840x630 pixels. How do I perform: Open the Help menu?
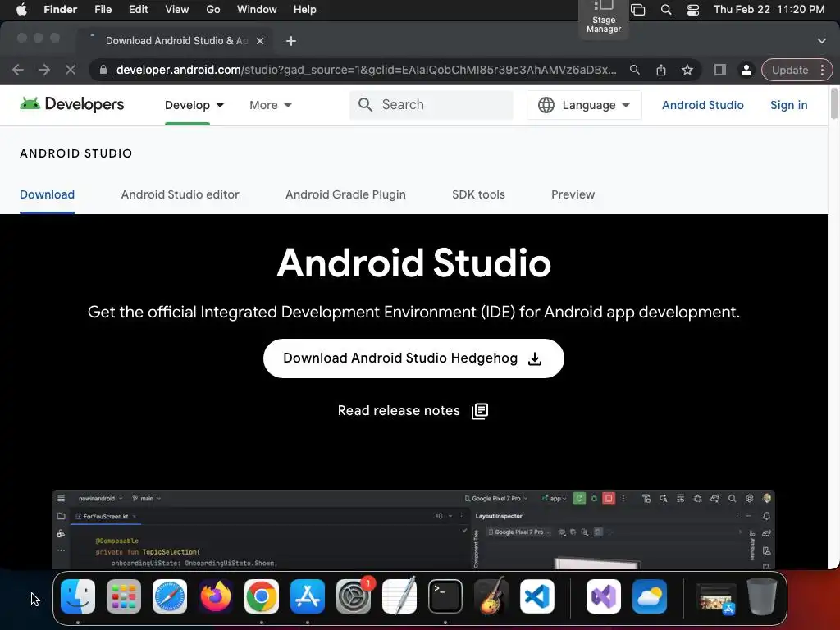[x=305, y=10]
